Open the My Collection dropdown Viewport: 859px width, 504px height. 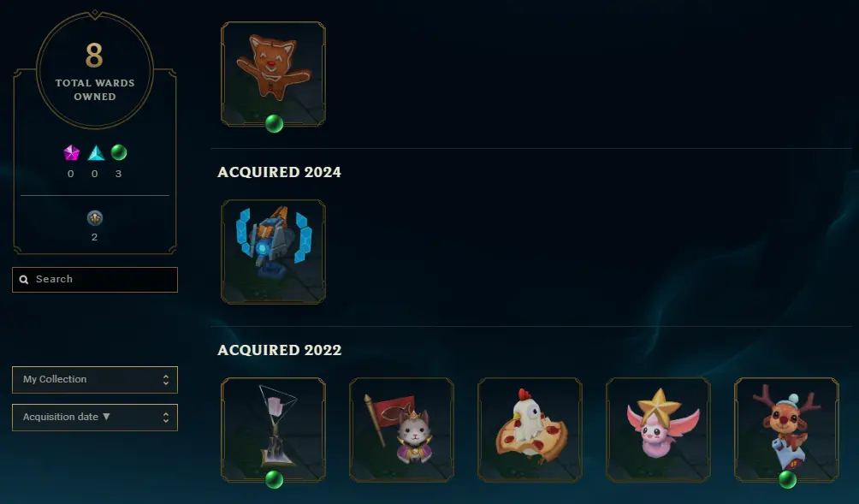pos(95,380)
